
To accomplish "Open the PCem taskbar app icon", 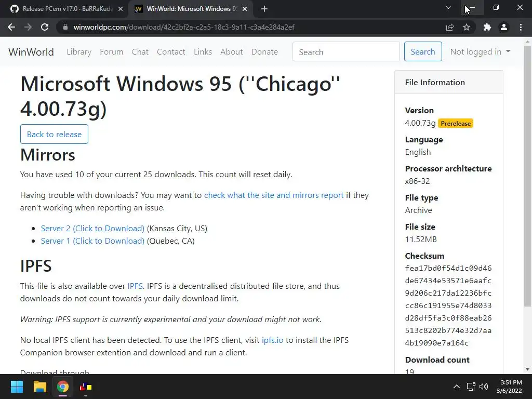I will pyautogui.click(x=86, y=387).
